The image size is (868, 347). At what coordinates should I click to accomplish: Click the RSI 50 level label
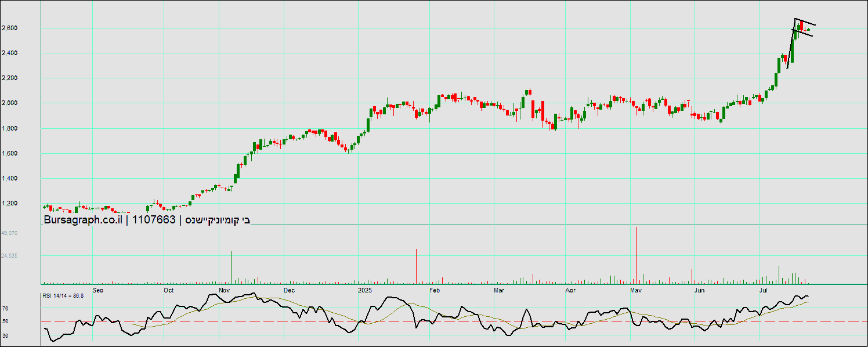click(x=5, y=321)
